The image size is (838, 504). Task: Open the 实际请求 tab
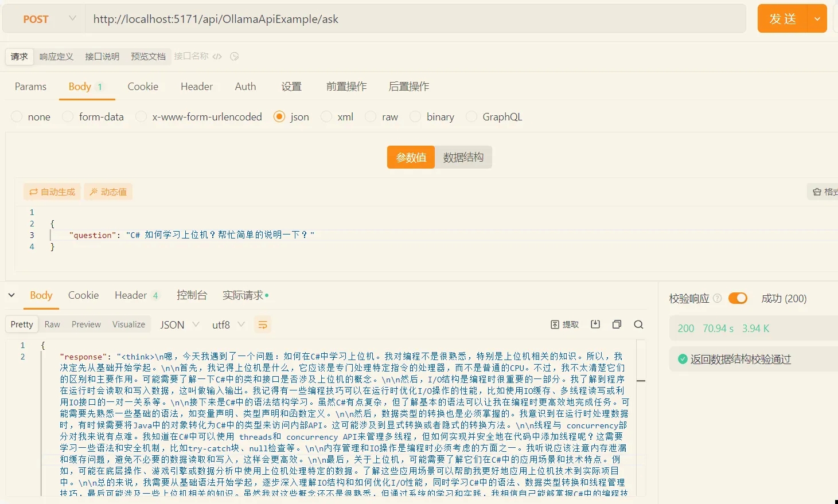(x=245, y=295)
